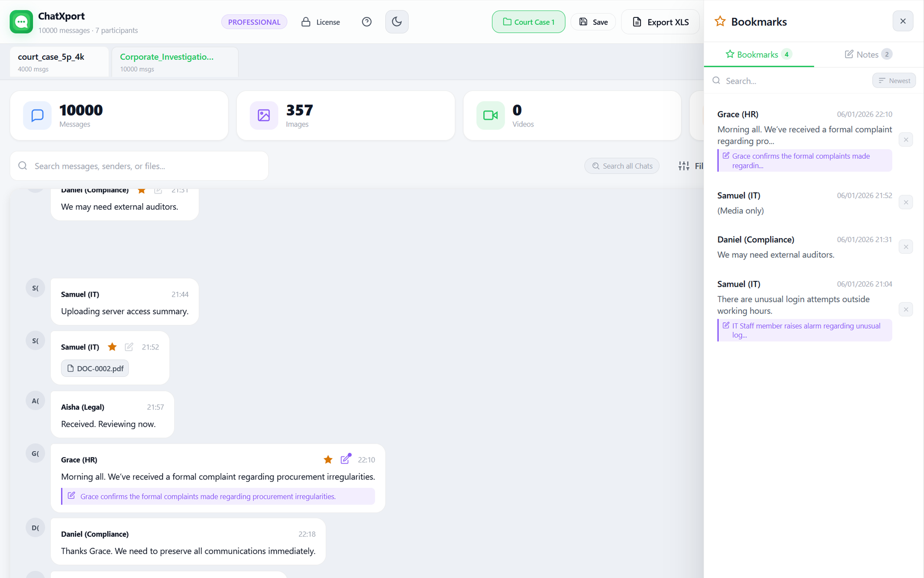Remove the Daniel (Compliance) bookmark
Viewport: 924px width, 578px height.
tap(906, 247)
